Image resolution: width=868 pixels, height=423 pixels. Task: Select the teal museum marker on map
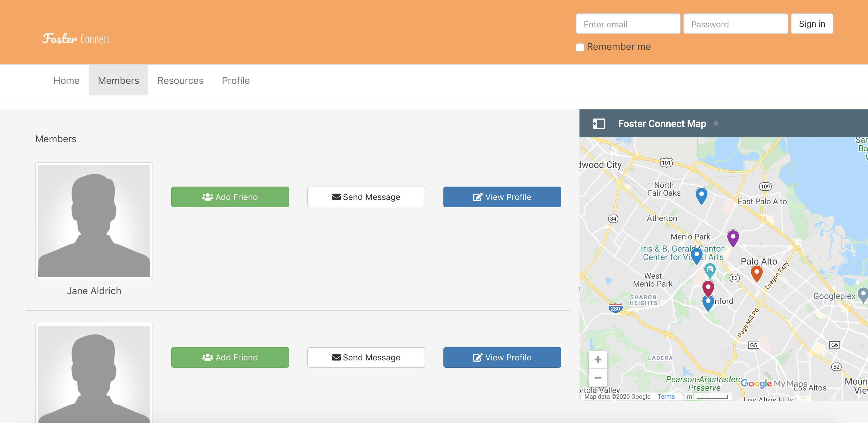click(x=710, y=270)
